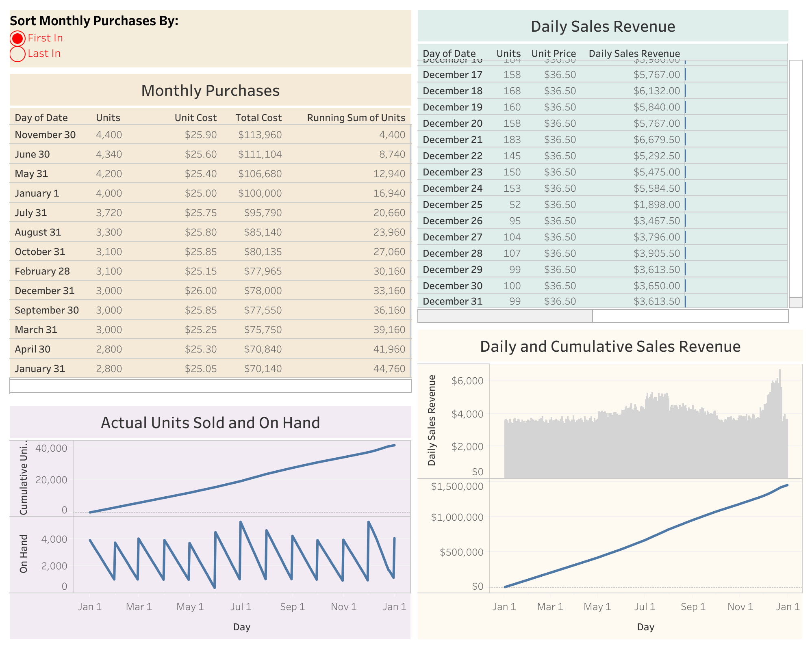The image size is (812, 649).
Task: Click the $113,960 total cost cell
Action: click(x=260, y=135)
